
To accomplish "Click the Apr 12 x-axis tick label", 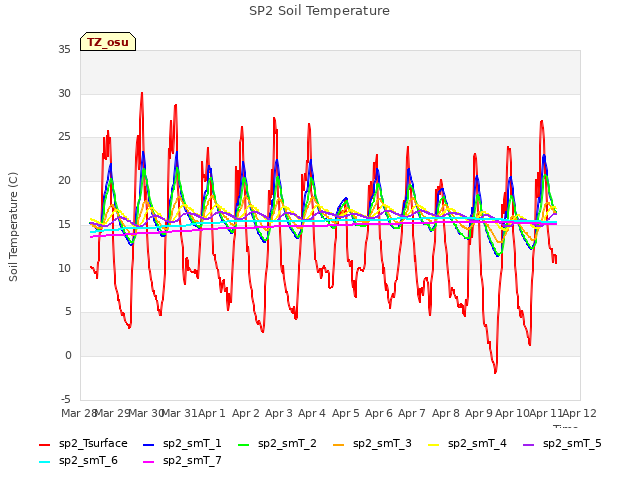I will pos(579,413).
